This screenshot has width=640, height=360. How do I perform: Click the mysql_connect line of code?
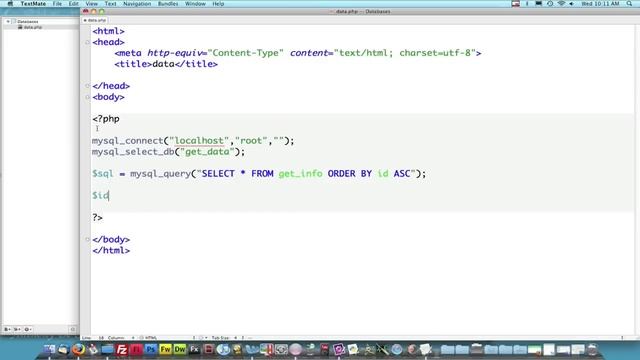193,141
